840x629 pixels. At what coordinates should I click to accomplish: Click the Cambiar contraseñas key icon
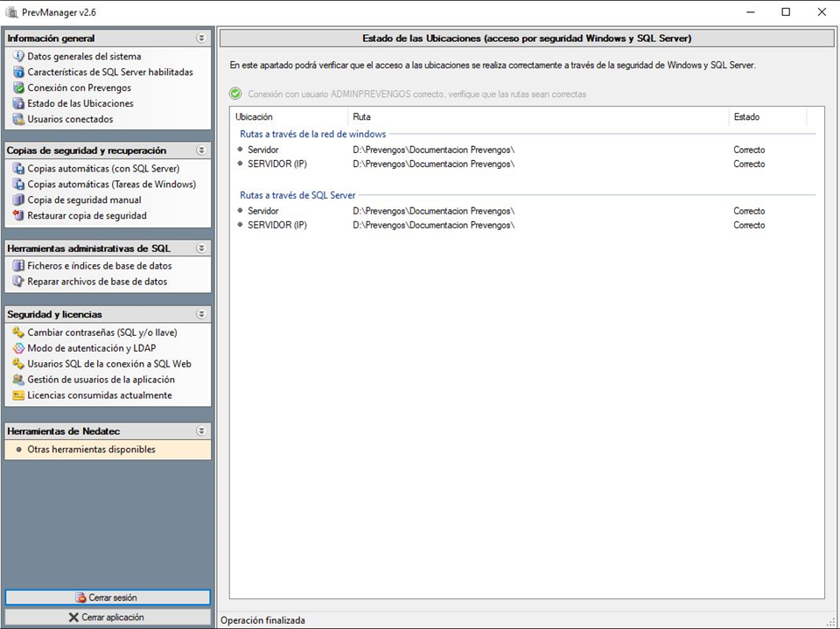(x=18, y=332)
